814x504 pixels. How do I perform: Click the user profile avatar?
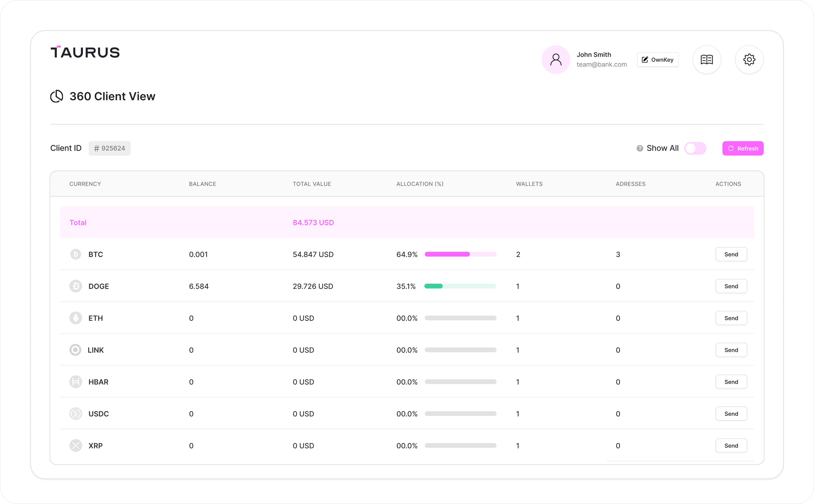click(556, 60)
